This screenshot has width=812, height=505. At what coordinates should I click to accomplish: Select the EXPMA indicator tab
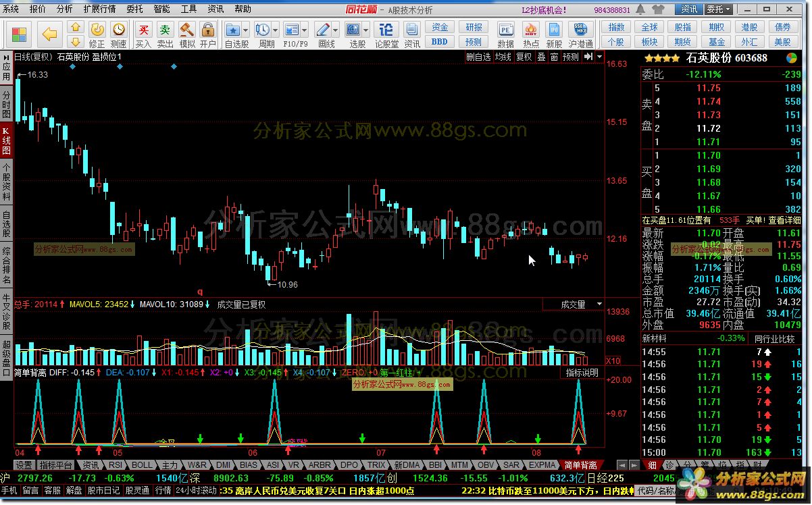click(x=542, y=465)
